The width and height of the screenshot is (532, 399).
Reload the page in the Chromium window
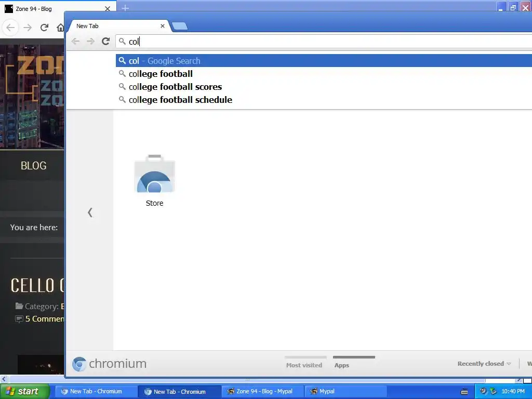click(106, 42)
